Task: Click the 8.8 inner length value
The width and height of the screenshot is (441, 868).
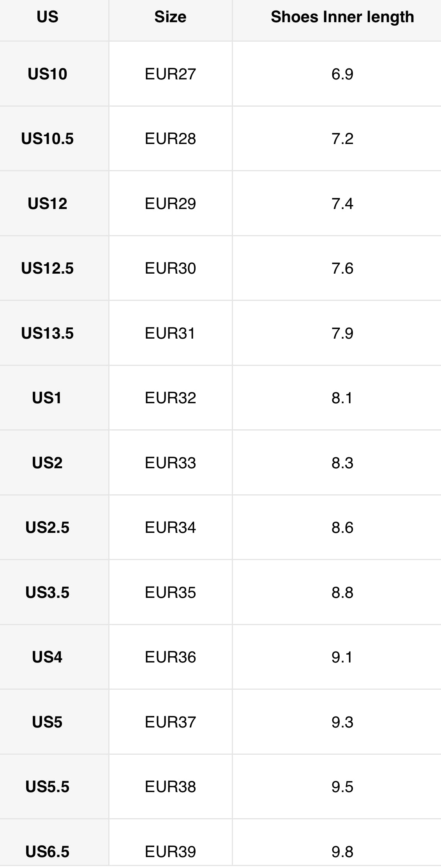Action: [x=342, y=593]
